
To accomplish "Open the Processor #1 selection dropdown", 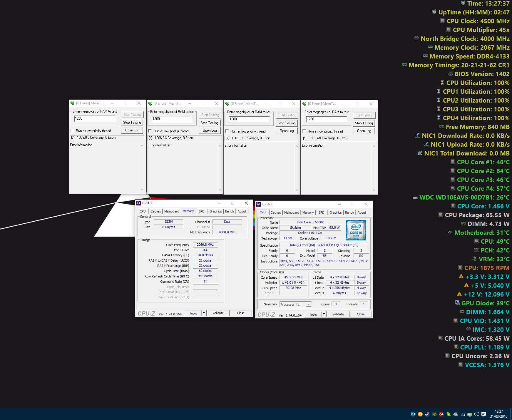I will 295,304.
